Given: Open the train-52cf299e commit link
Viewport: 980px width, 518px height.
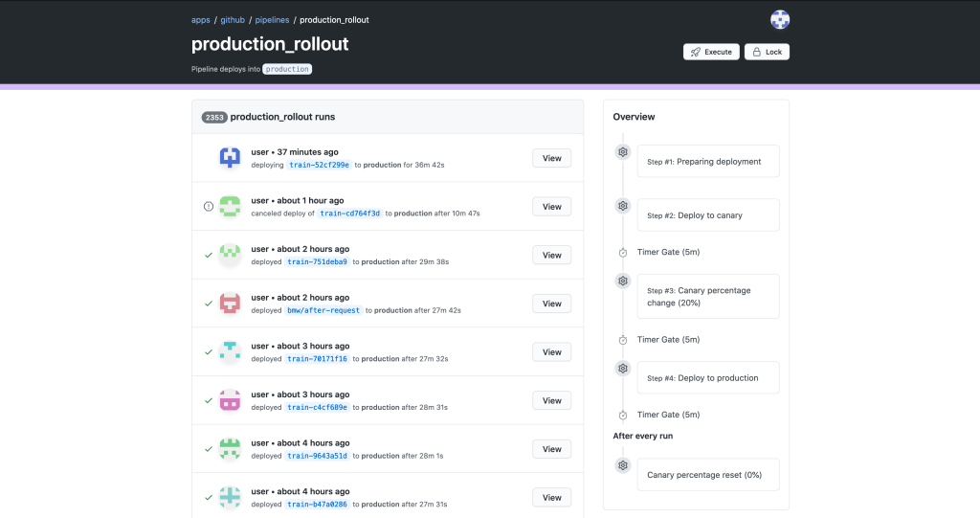Looking at the screenshot, I should pos(319,165).
